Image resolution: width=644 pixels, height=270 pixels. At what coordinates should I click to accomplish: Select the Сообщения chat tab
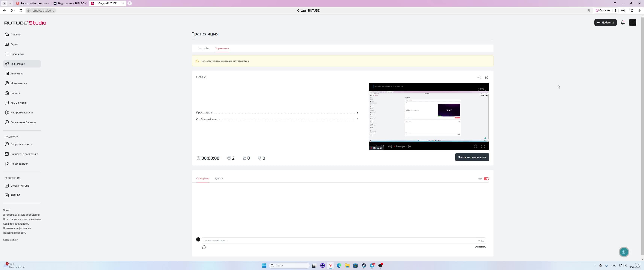[x=203, y=178]
